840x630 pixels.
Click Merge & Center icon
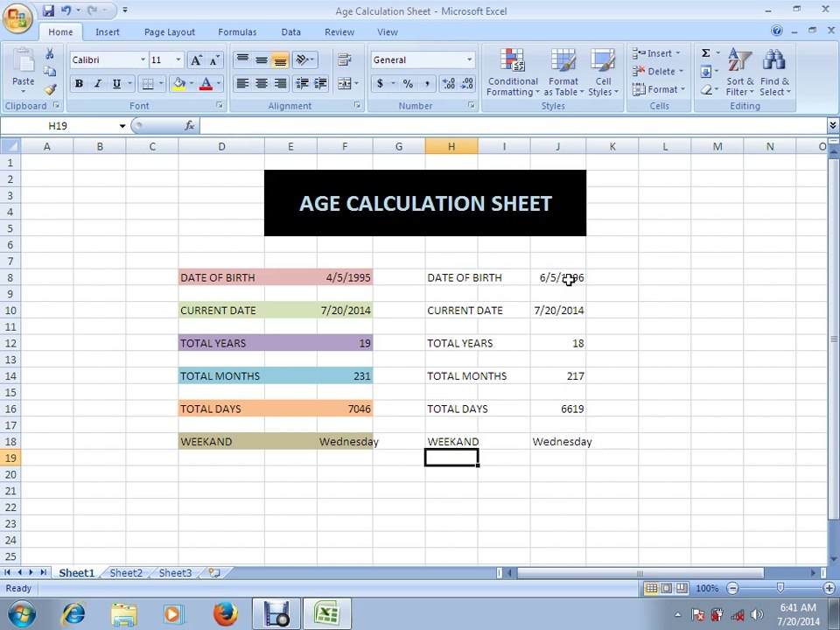click(344, 84)
